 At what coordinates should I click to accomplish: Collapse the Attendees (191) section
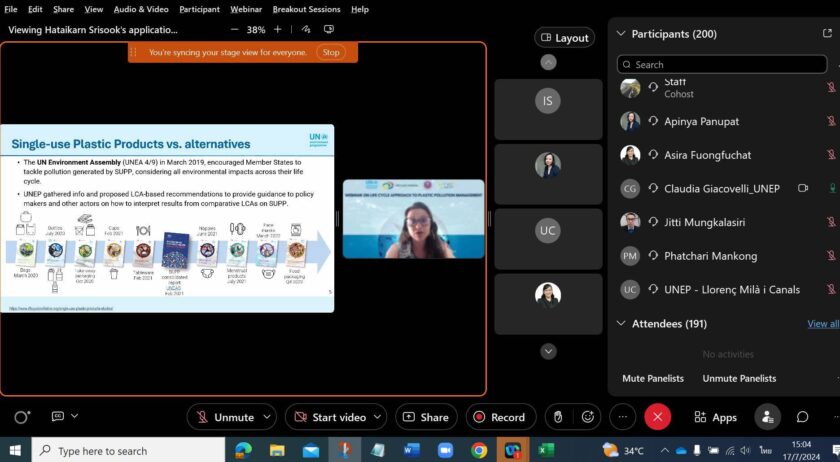pos(621,324)
